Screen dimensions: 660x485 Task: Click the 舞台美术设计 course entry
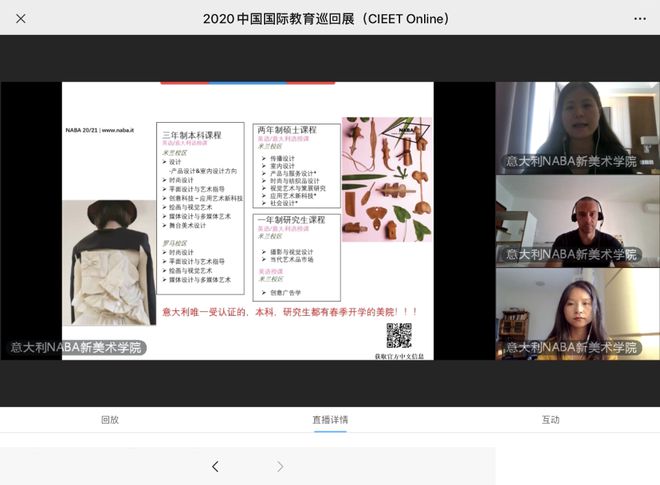pyautogui.click(x=187, y=226)
